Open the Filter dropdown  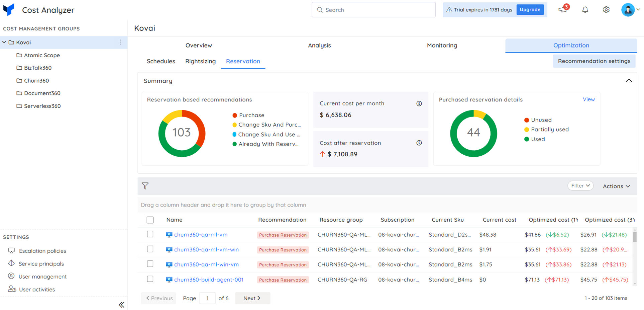pos(580,185)
